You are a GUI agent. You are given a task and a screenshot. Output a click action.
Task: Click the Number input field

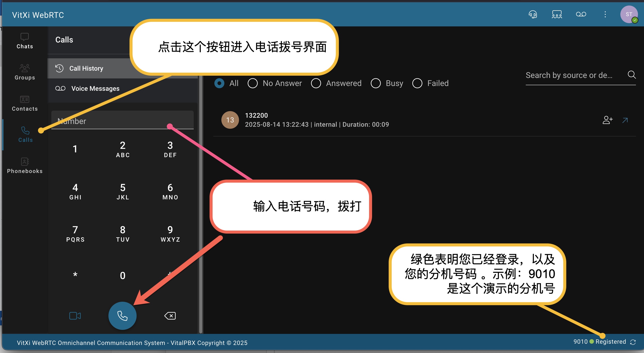[x=122, y=121]
